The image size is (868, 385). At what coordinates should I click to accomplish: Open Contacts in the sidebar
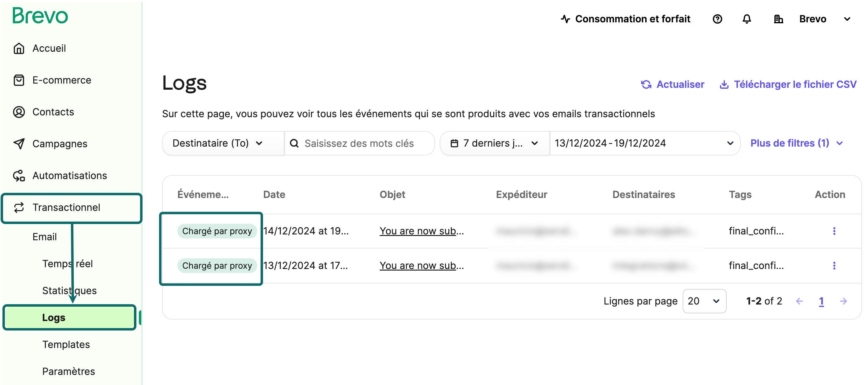pyautogui.click(x=53, y=112)
